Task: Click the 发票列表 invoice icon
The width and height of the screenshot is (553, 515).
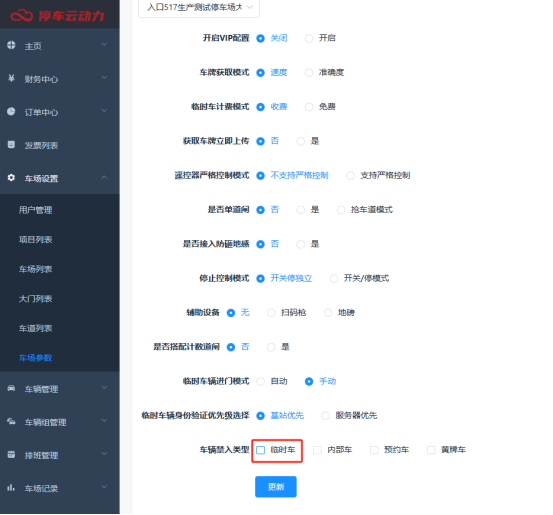Action: pos(11,144)
